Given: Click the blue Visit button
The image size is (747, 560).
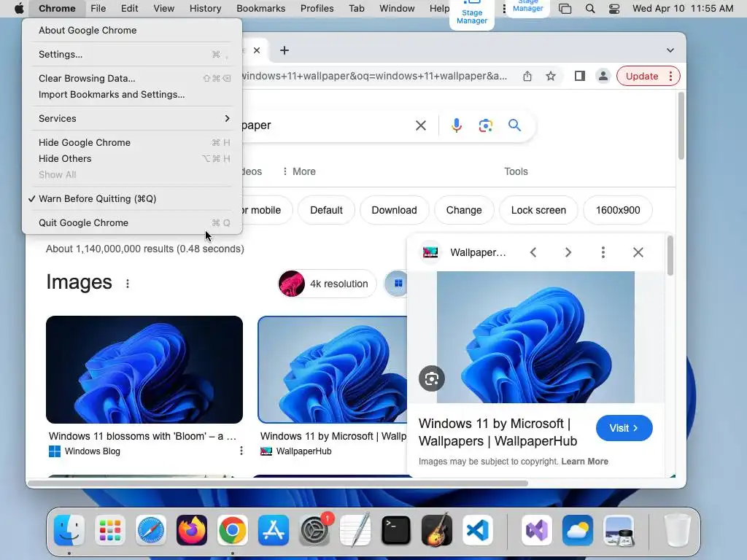Looking at the screenshot, I should coord(624,428).
